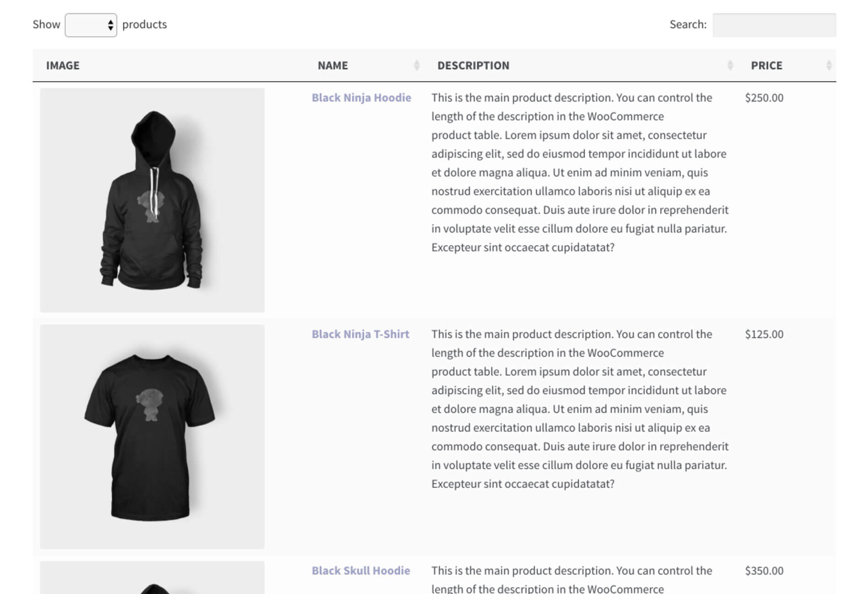Open the Black Ninja T-Shirt link

pos(360,334)
